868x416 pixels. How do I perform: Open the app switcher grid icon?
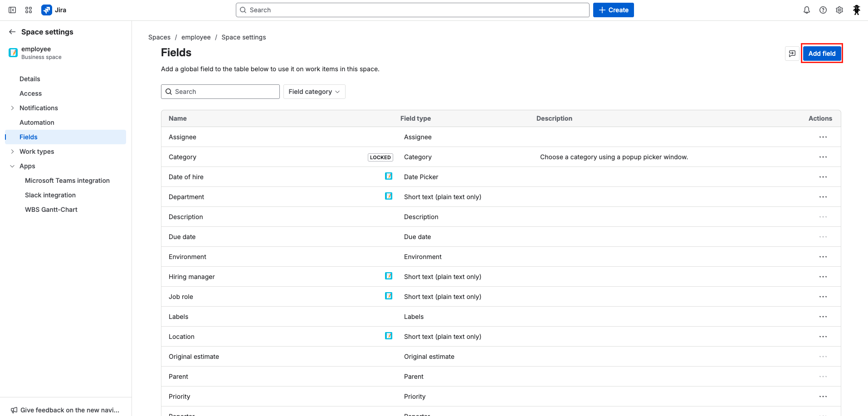pyautogui.click(x=29, y=10)
